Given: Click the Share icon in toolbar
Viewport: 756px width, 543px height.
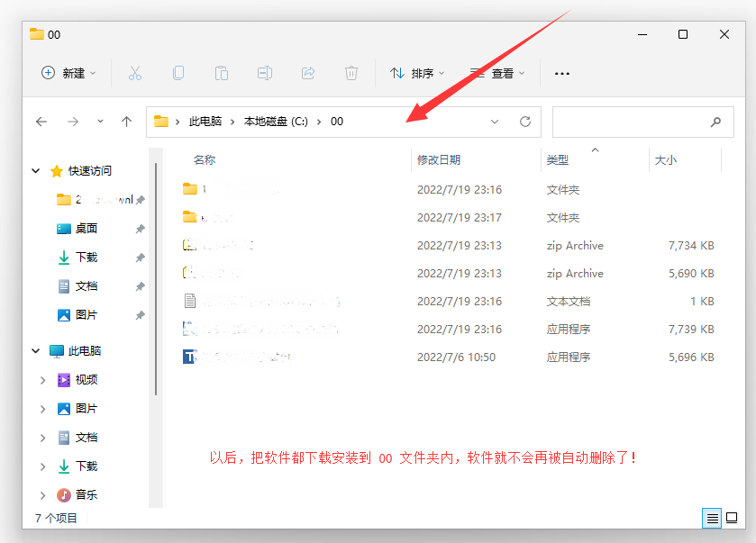Looking at the screenshot, I should tap(308, 73).
